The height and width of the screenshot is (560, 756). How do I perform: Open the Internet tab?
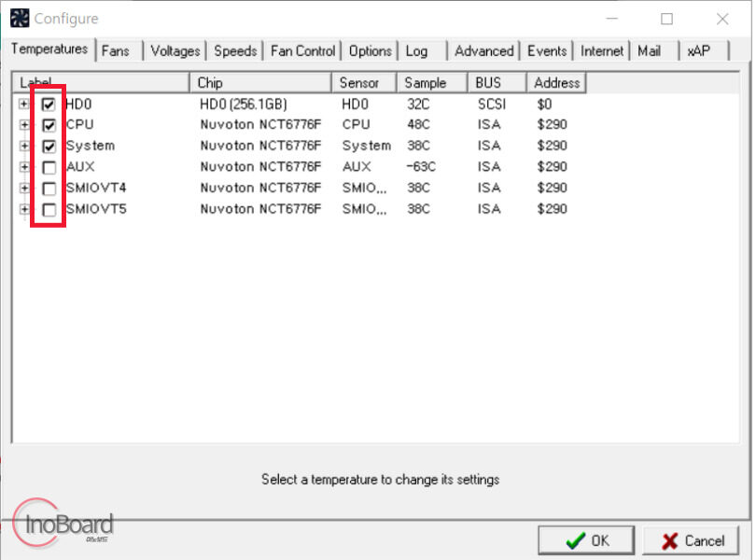pyautogui.click(x=602, y=50)
